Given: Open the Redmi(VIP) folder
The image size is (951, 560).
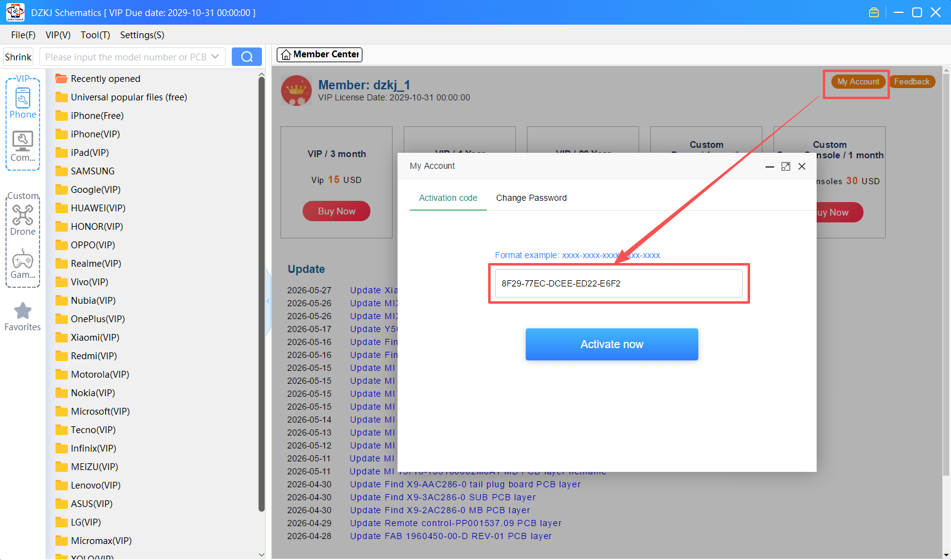Looking at the screenshot, I should pos(86,356).
